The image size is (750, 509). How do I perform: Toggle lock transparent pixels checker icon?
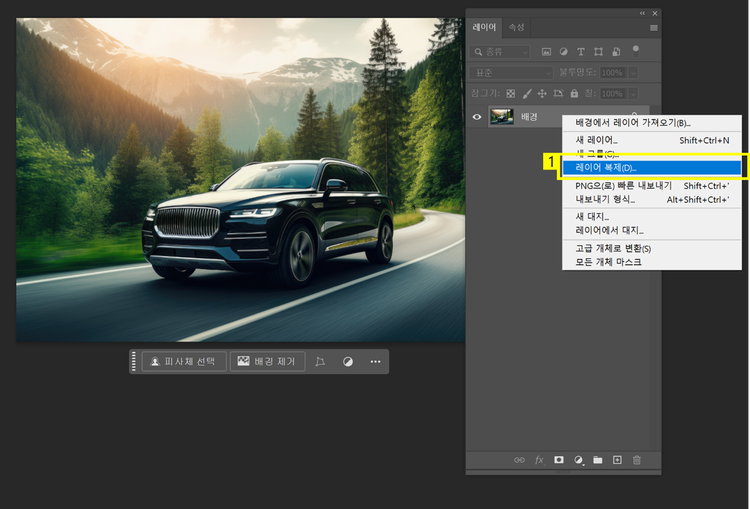512,94
